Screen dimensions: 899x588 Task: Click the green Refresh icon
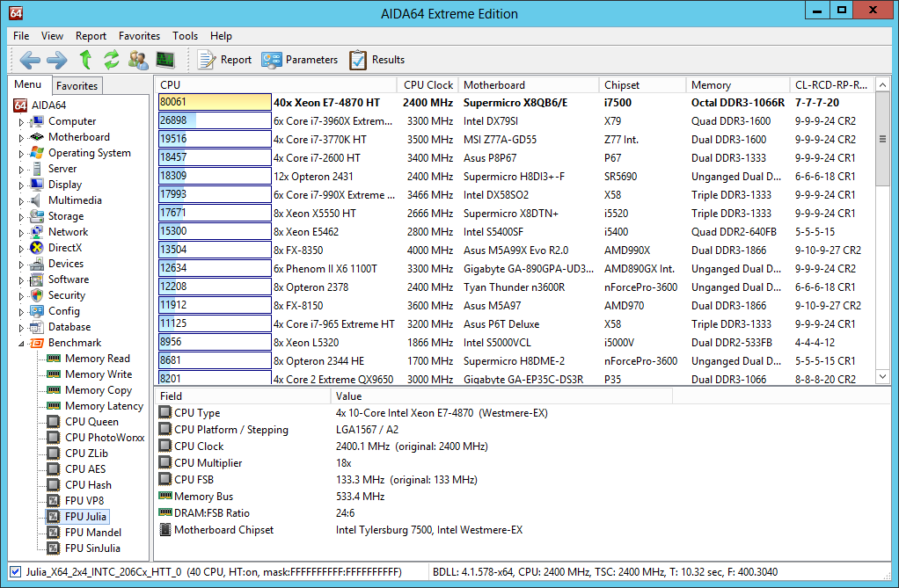(x=111, y=60)
